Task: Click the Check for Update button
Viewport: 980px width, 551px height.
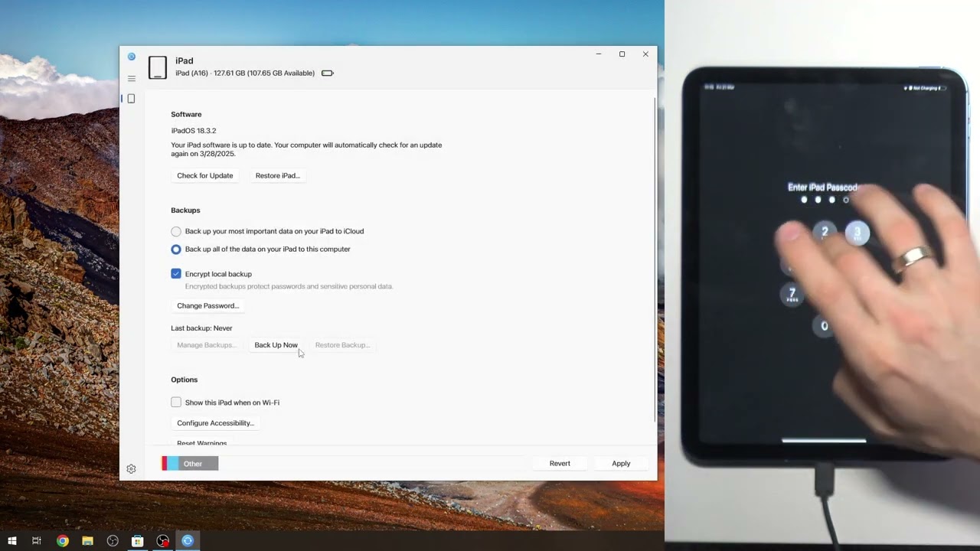Action: point(205,176)
